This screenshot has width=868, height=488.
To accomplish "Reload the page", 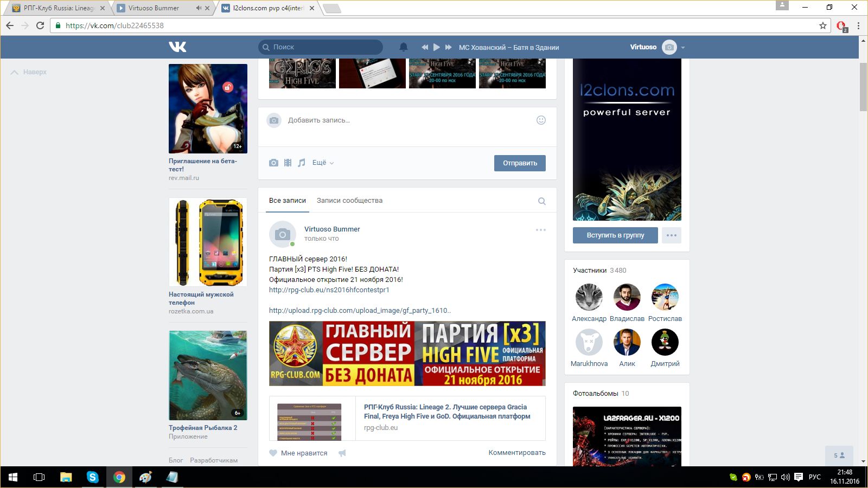I will coord(40,25).
